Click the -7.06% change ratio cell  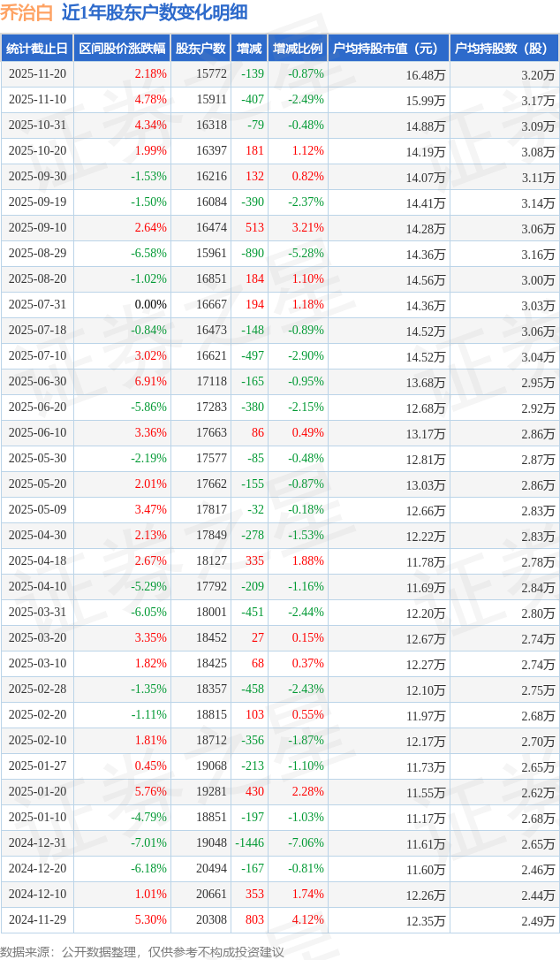pos(306,843)
